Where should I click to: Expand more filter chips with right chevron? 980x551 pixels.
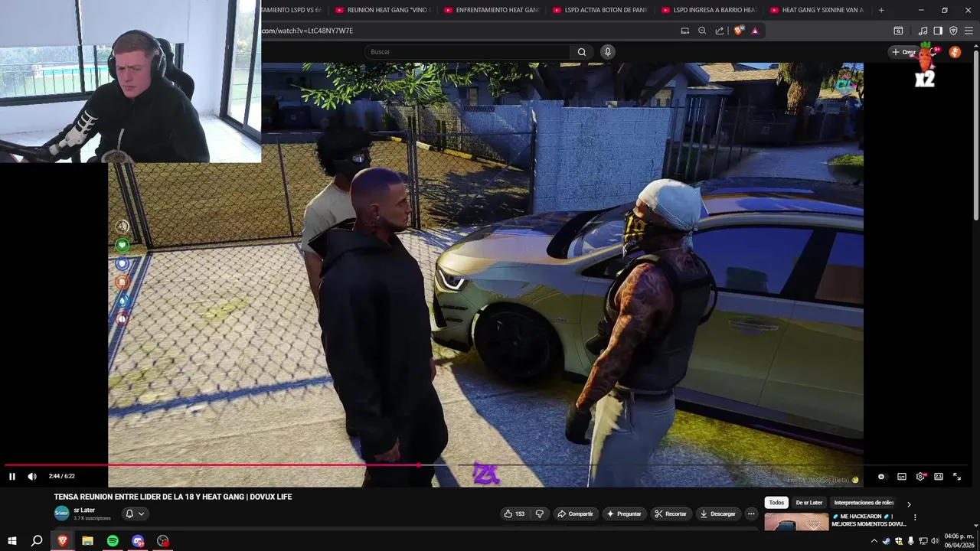(909, 504)
